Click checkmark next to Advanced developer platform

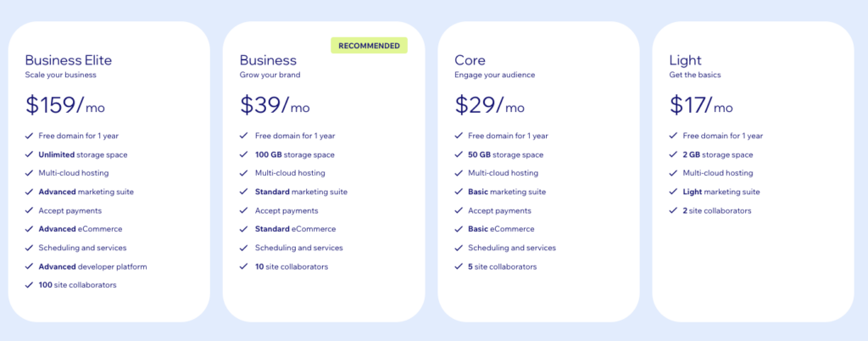click(x=29, y=266)
